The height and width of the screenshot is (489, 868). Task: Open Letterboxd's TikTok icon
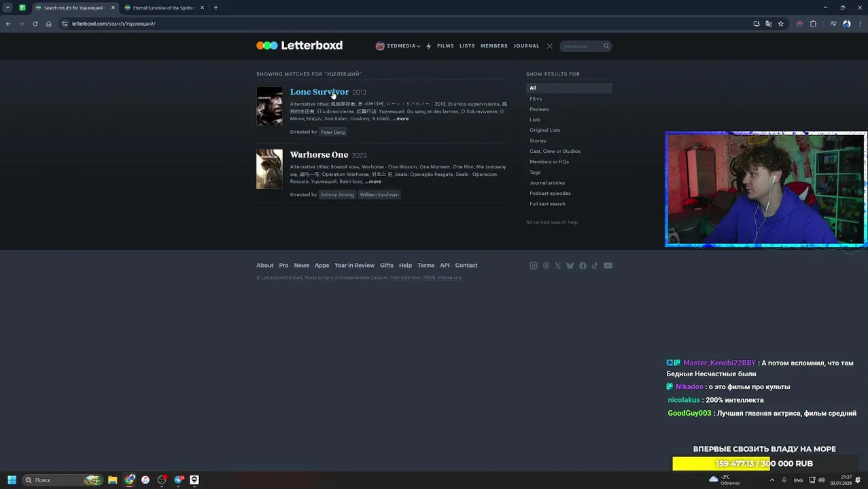[595, 266]
